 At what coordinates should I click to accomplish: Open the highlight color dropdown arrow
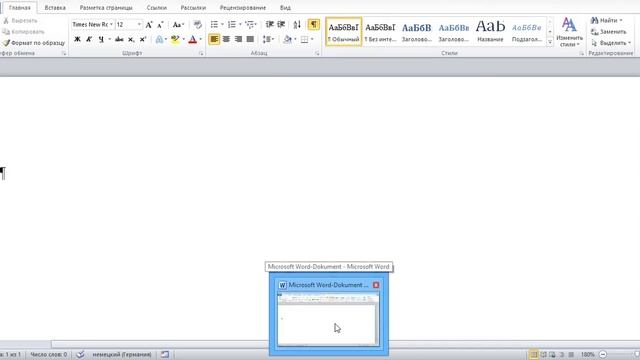coord(183,39)
